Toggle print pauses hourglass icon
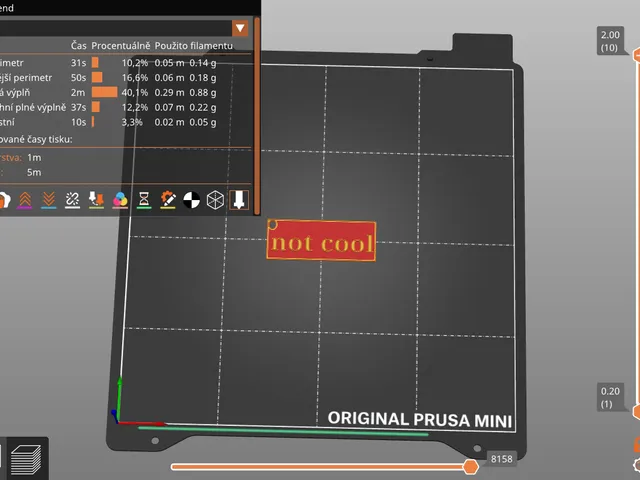 144,200
